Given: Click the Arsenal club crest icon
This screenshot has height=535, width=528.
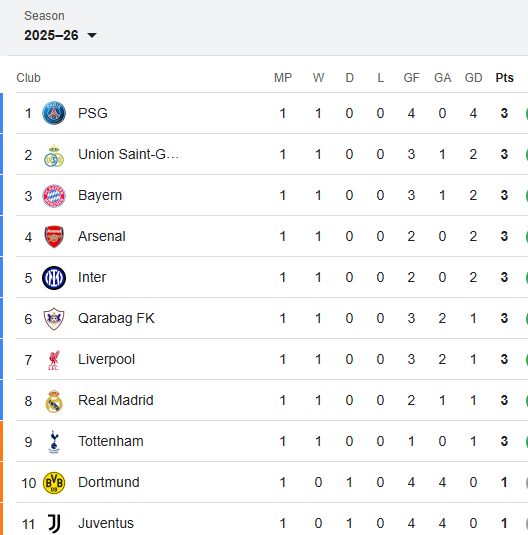Looking at the screenshot, I should (54, 236).
